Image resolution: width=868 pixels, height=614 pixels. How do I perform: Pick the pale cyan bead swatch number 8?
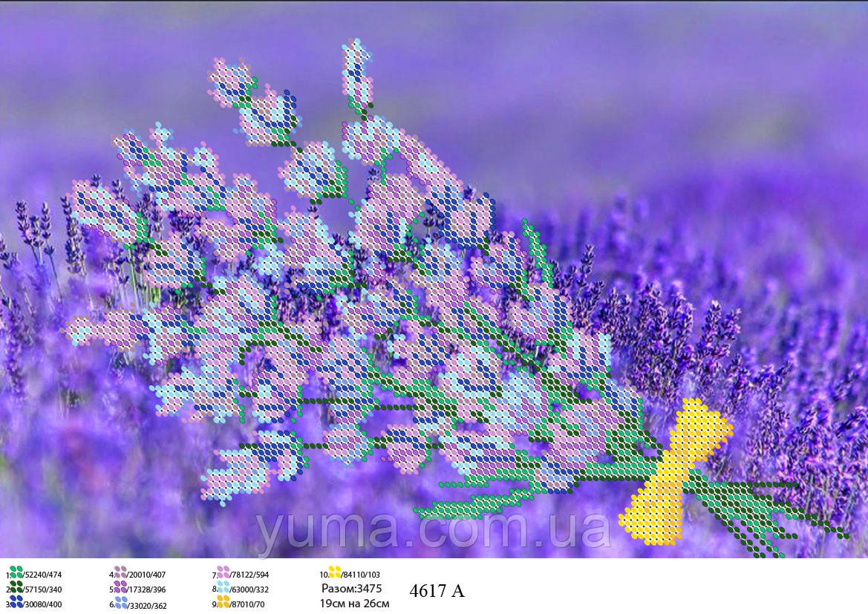pyautogui.click(x=223, y=587)
